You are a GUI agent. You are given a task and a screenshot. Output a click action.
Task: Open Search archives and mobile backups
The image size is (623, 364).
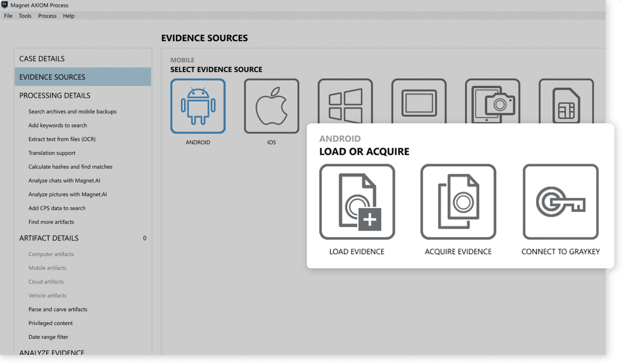click(x=72, y=111)
